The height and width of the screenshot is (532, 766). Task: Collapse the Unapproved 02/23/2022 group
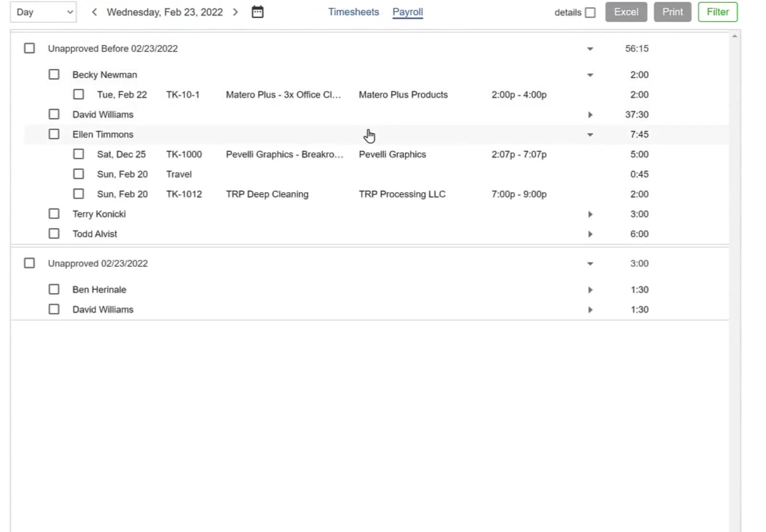590,264
